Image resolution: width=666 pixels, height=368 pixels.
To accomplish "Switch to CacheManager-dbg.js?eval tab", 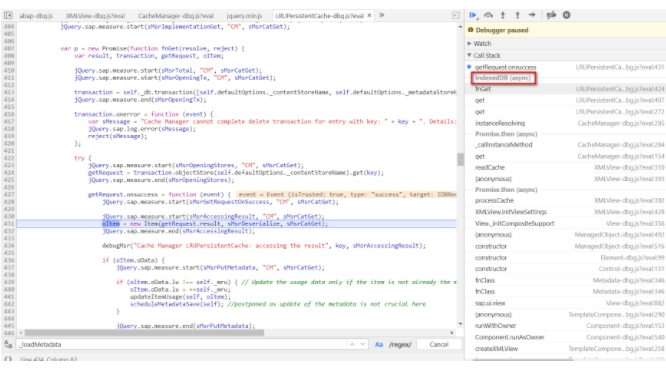I will [175, 16].
